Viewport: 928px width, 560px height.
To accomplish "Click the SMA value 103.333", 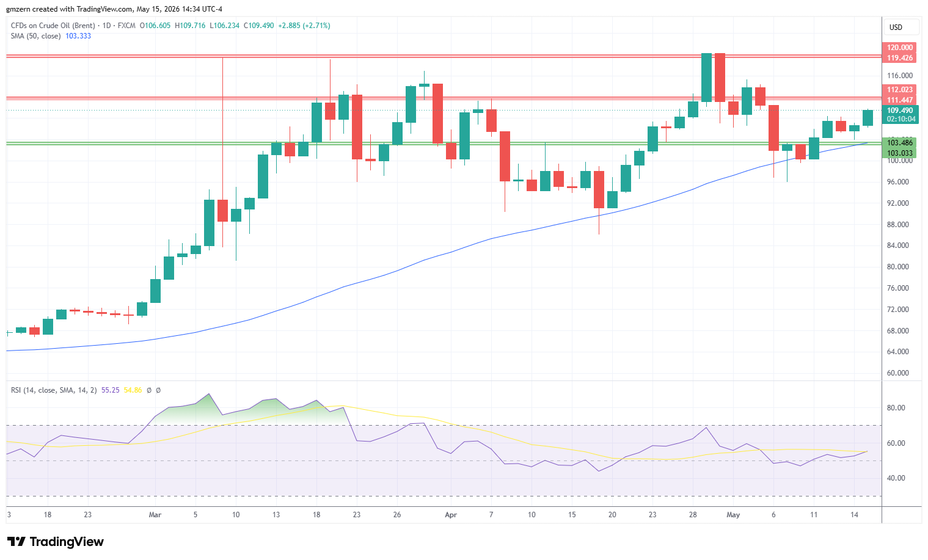I will (78, 36).
